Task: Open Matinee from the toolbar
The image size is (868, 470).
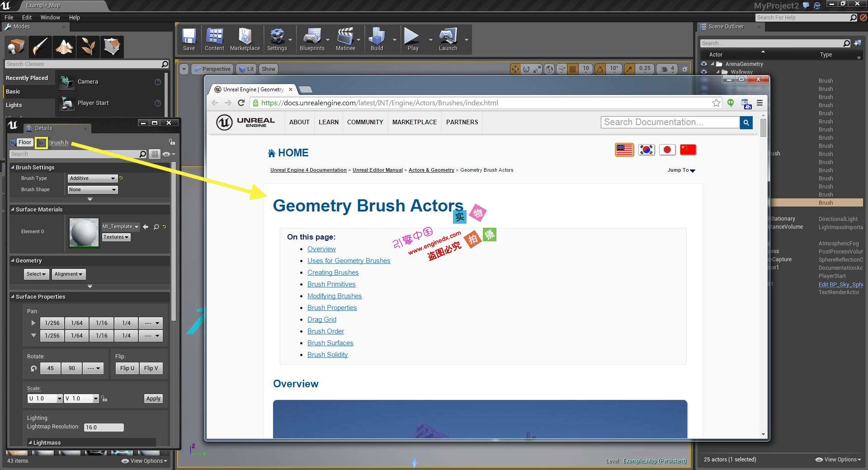Action: pos(345,39)
